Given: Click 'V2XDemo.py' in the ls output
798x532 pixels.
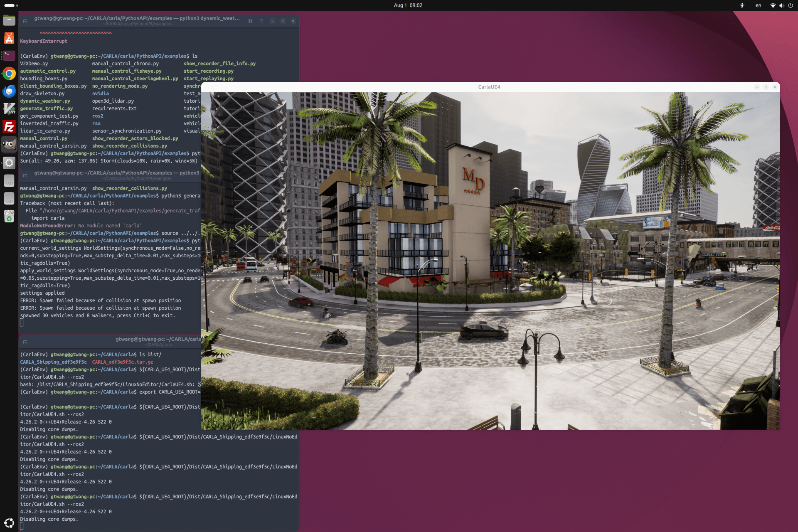Looking at the screenshot, I should coord(34,64).
